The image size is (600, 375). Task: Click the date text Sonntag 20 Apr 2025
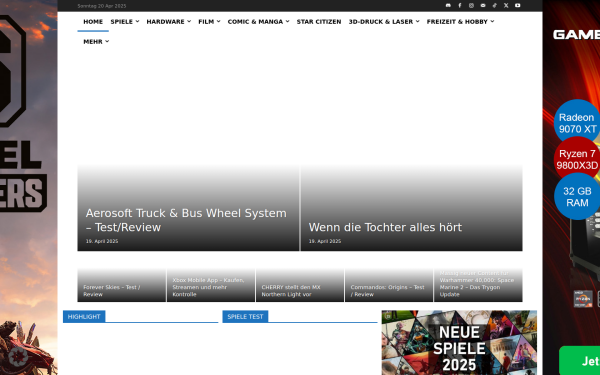click(x=102, y=6)
